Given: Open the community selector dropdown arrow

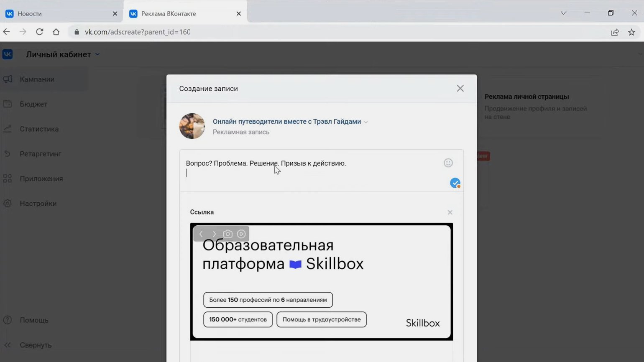Looking at the screenshot, I should click(x=366, y=122).
